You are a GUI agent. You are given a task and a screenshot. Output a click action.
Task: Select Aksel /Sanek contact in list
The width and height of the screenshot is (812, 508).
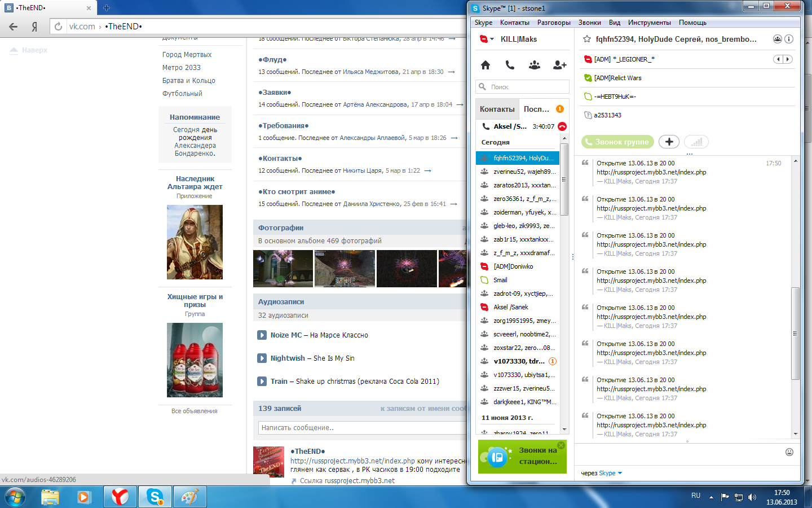pos(518,307)
